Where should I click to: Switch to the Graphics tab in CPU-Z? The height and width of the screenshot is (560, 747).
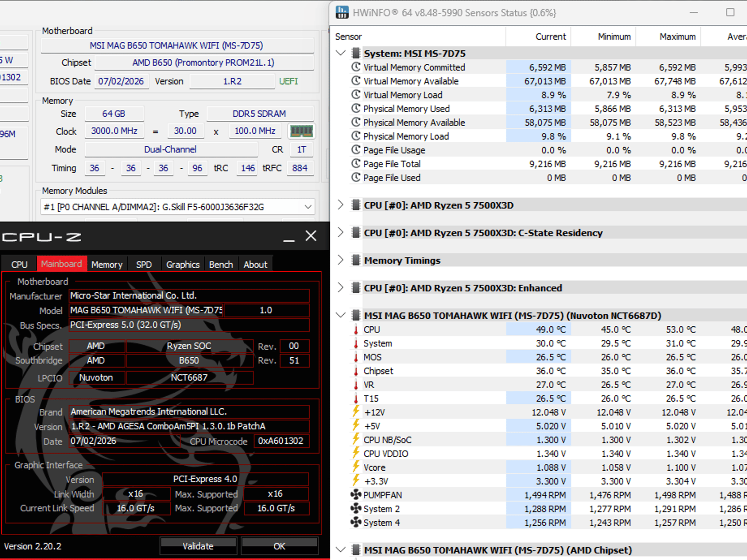pyautogui.click(x=183, y=264)
